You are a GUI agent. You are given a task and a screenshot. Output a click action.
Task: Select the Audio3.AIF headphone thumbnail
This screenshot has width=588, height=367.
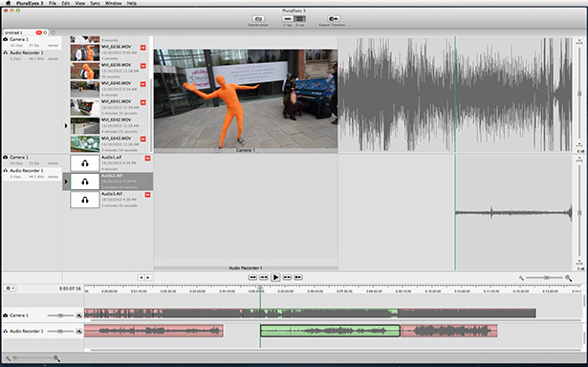coord(85,200)
